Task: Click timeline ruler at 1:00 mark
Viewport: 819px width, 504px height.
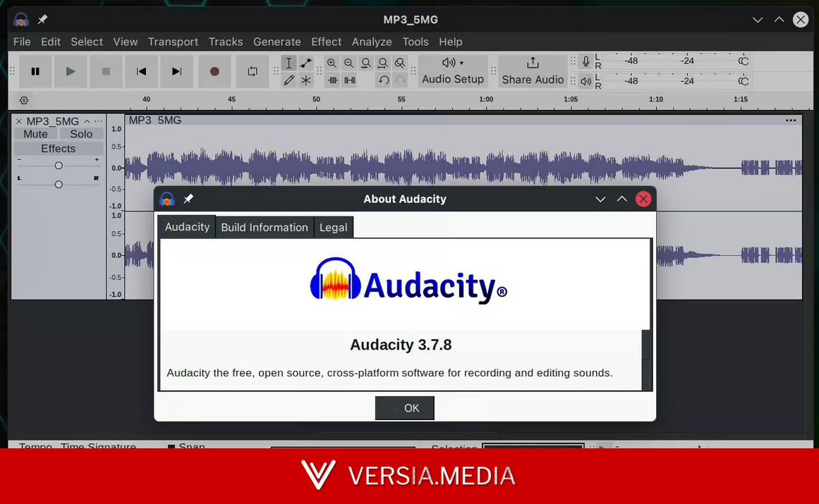Action: [x=486, y=99]
